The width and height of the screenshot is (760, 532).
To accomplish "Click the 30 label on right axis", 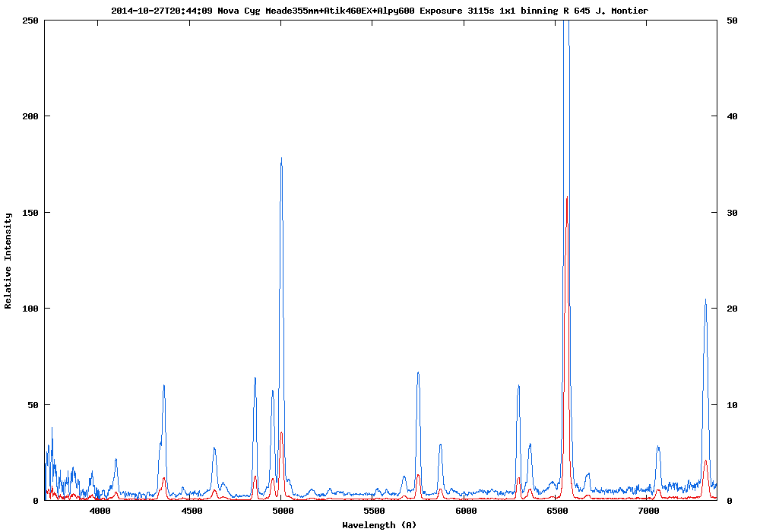I will click(733, 213).
